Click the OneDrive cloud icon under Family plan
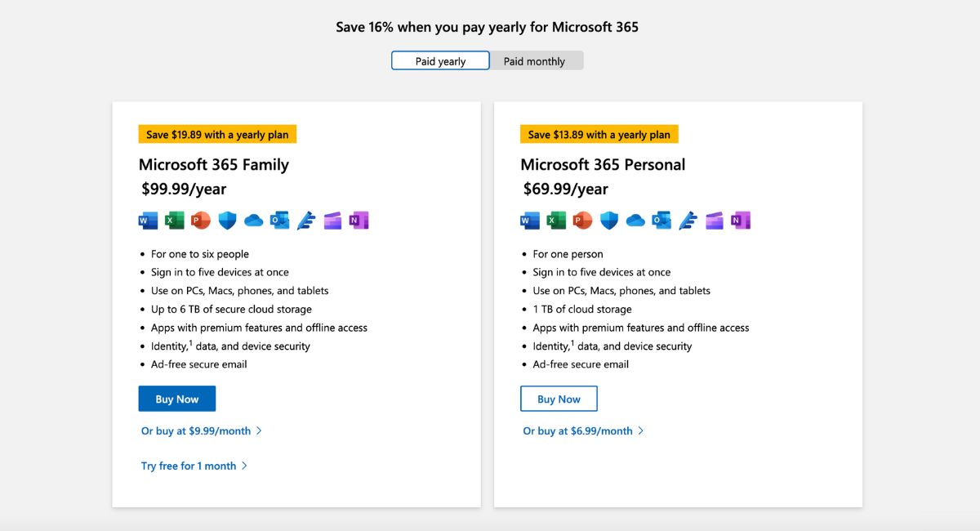The image size is (980, 531). [253, 220]
